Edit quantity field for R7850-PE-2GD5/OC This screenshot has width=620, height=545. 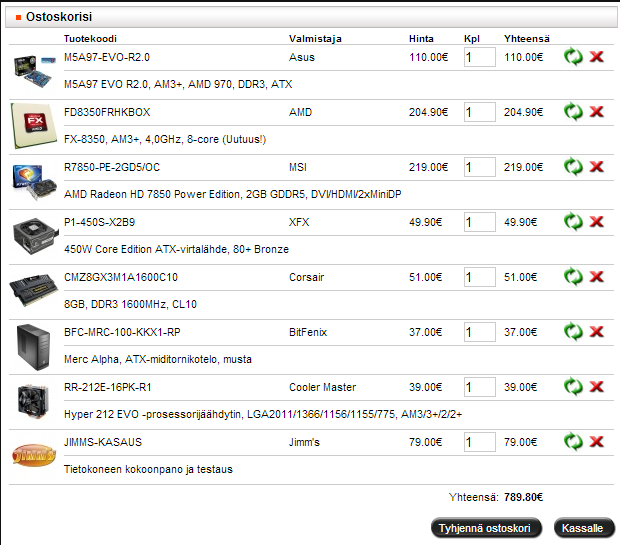pyautogui.click(x=480, y=167)
